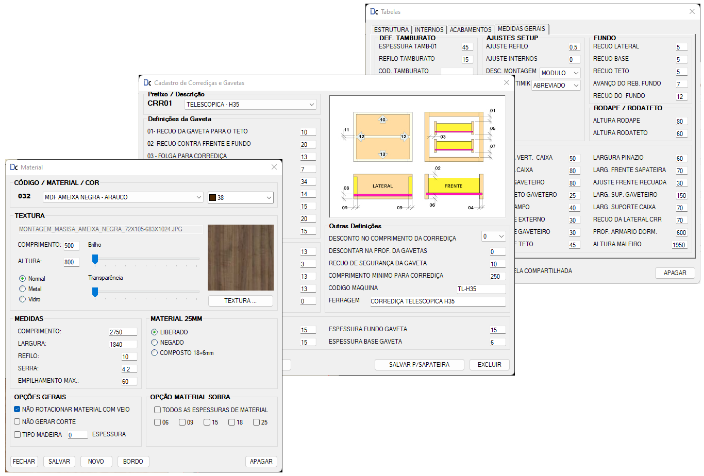Close the Cadastro de Corrediças e Gavetas window
Image resolution: width=704 pixels, height=476 pixels.
(506, 83)
